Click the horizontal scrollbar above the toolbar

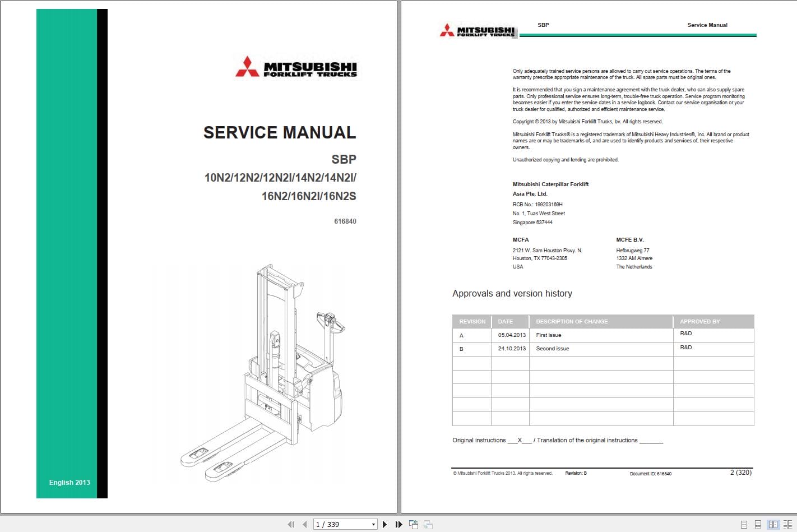(x=398, y=515)
